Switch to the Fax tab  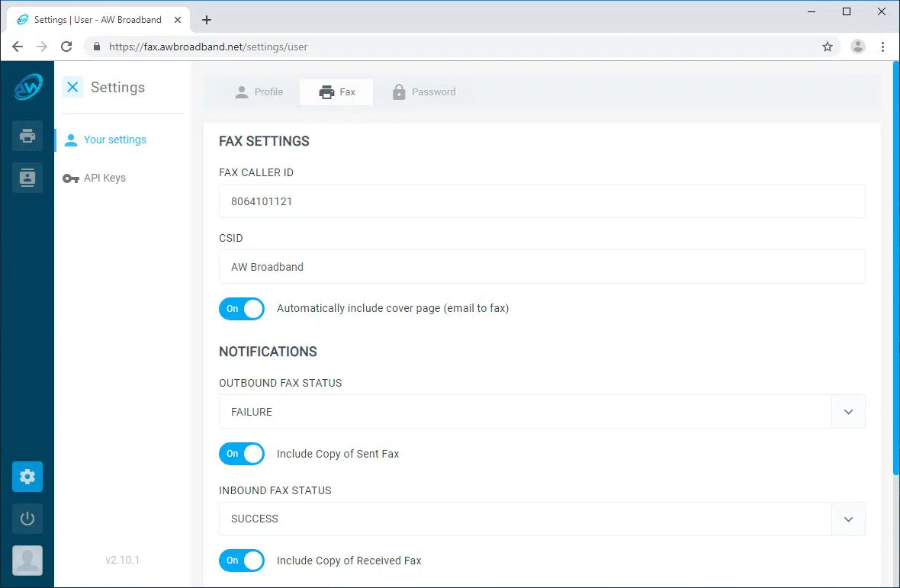pyautogui.click(x=336, y=92)
